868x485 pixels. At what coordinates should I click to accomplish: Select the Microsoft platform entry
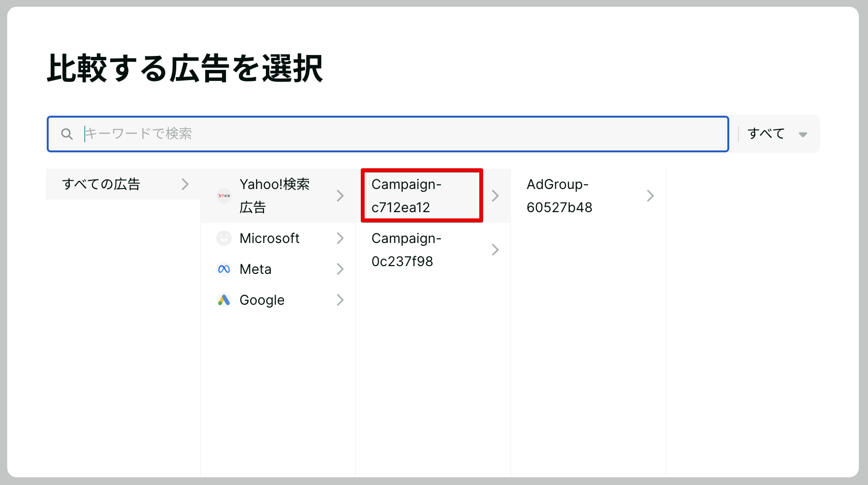coord(278,238)
